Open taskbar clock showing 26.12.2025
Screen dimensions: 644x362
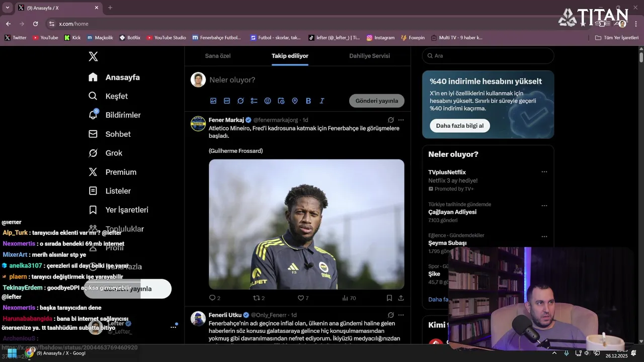pyautogui.click(x=616, y=353)
